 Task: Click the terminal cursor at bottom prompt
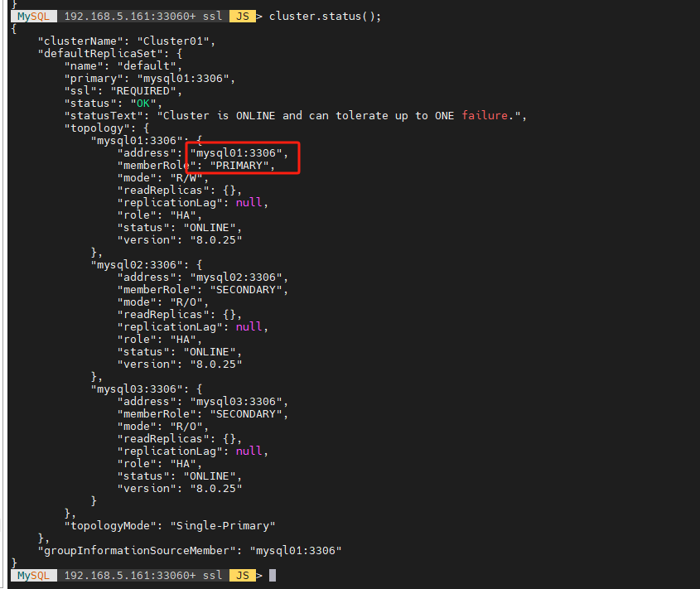(273, 576)
